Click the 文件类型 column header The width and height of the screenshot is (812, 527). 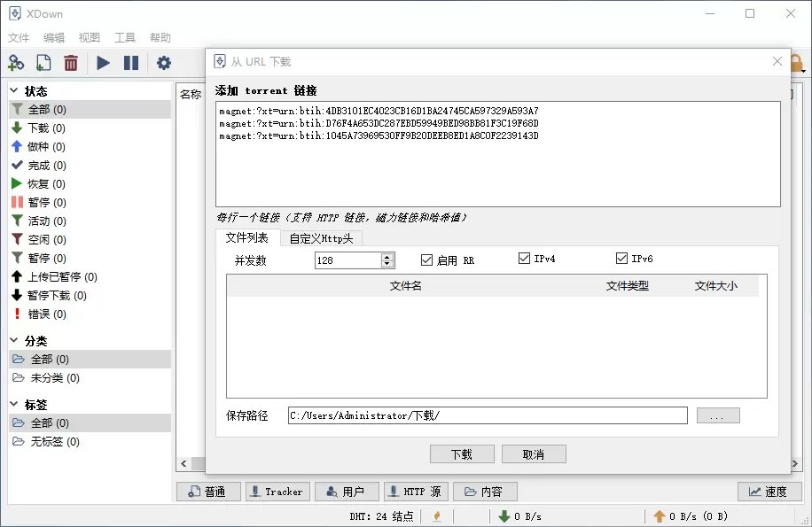pos(627,285)
